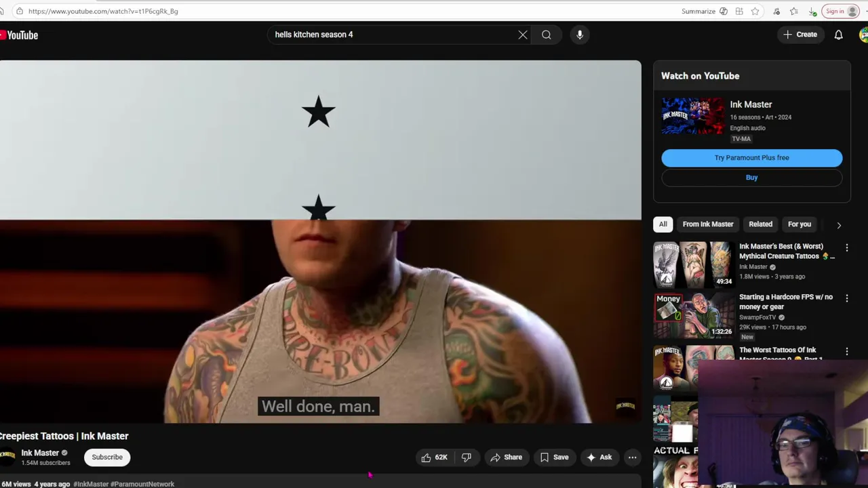The width and height of the screenshot is (868, 488).
Task: Show more filter chips with right arrow
Action: [839, 225]
